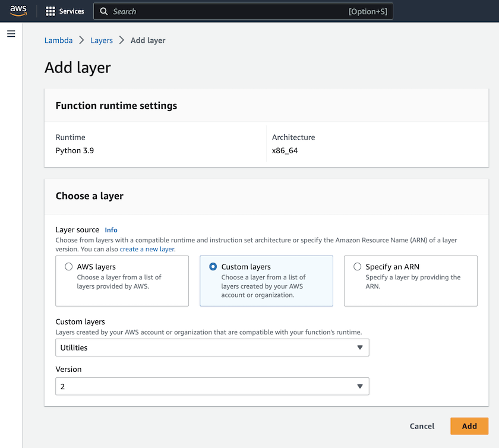Click the AWS logo icon
Viewport: 499px width, 448px height.
pyautogui.click(x=18, y=11)
